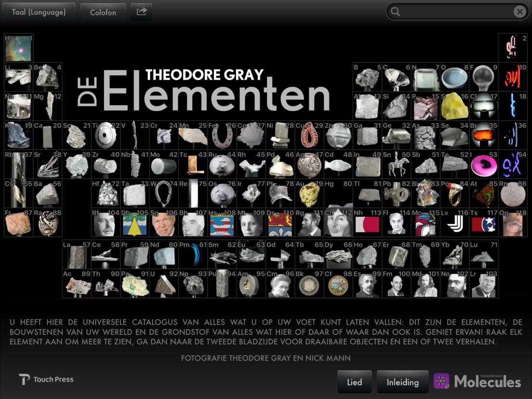Open the Rutherfordium (Rf 104) tile
This screenshot has height=399, width=532.
[106, 223]
